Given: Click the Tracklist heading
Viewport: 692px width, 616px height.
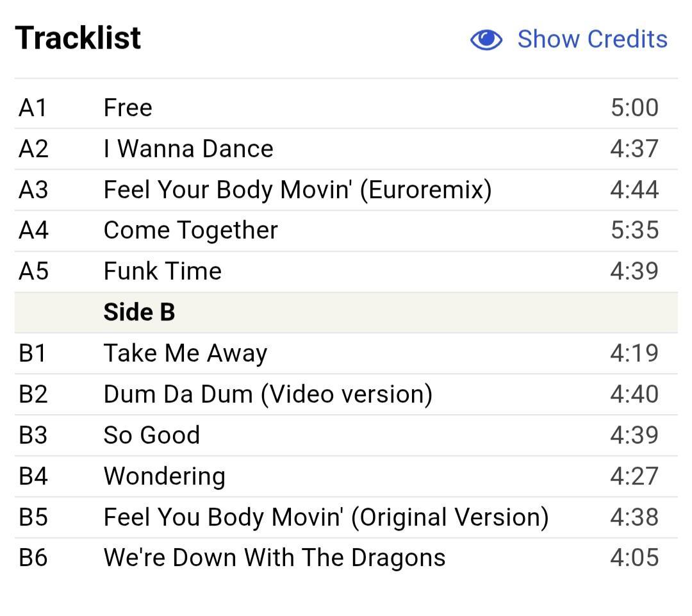Looking at the screenshot, I should click(x=78, y=38).
